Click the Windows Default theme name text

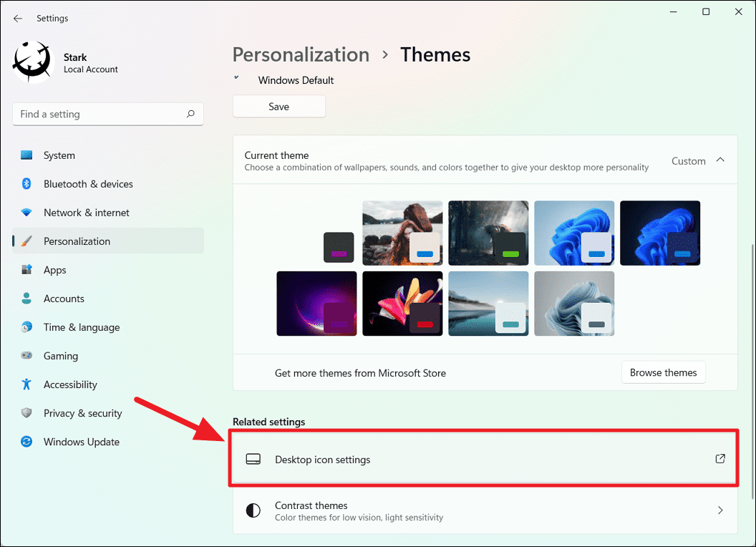click(x=296, y=80)
